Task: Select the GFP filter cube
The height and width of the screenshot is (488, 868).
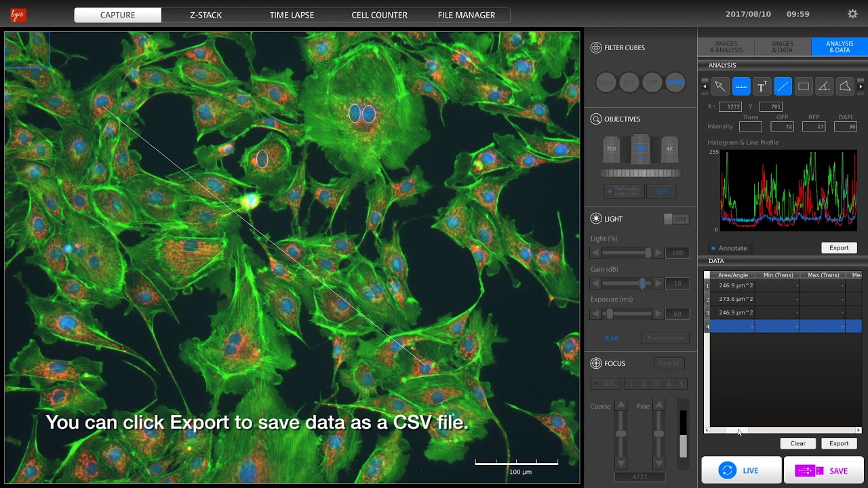Action: [x=629, y=83]
